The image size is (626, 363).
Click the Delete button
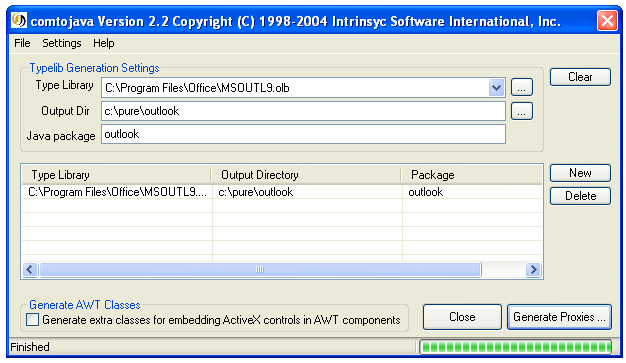tap(580, 196)
